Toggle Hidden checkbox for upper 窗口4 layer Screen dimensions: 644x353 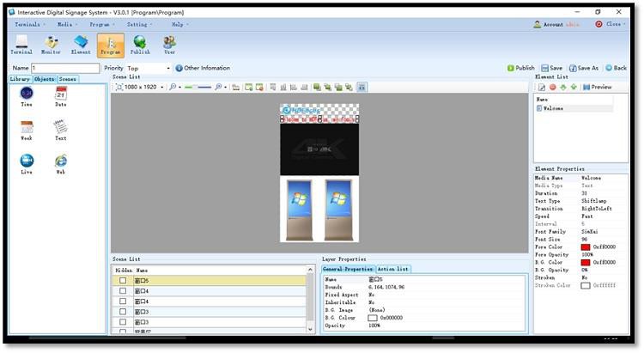[123, 290]
